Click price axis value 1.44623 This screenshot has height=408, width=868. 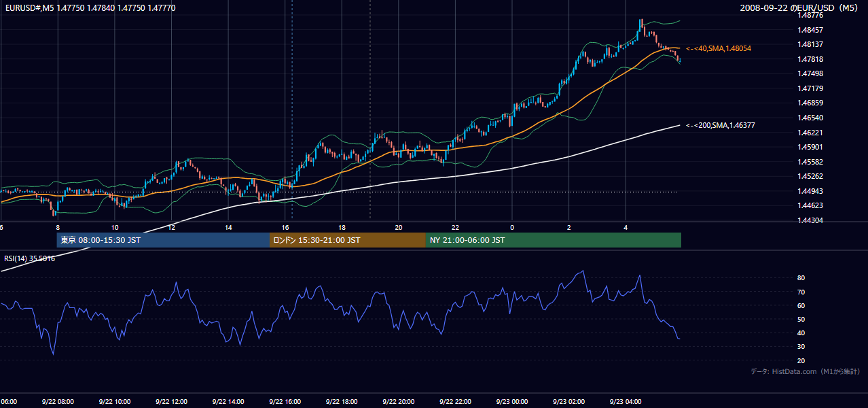coord(811,205)
